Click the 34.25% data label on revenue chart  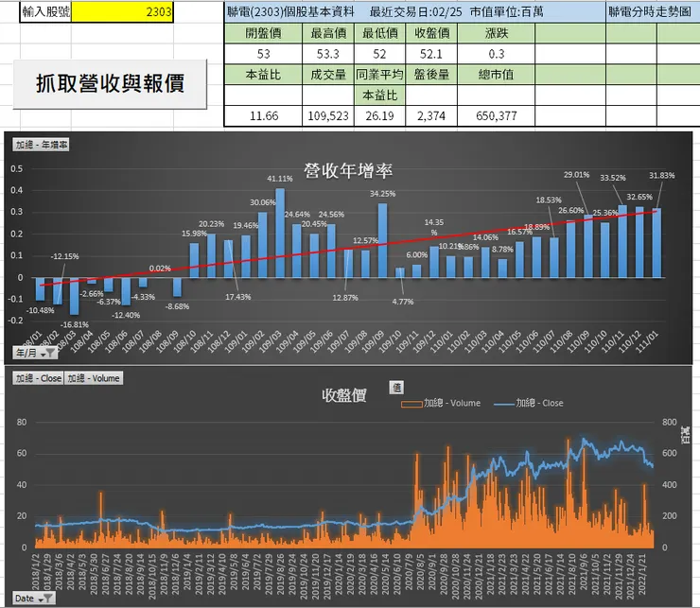382,194
